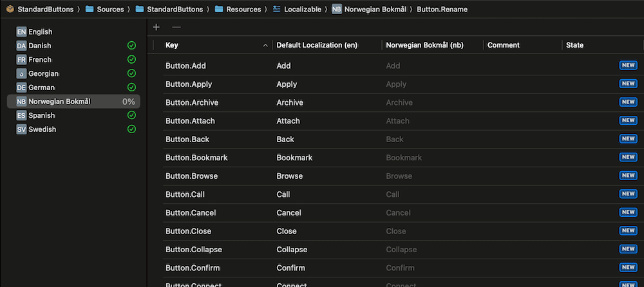Viewport: 644px width, 287px height.
Task: Open the Resources folder breadcrumb
Action: [x=238, y=9]
